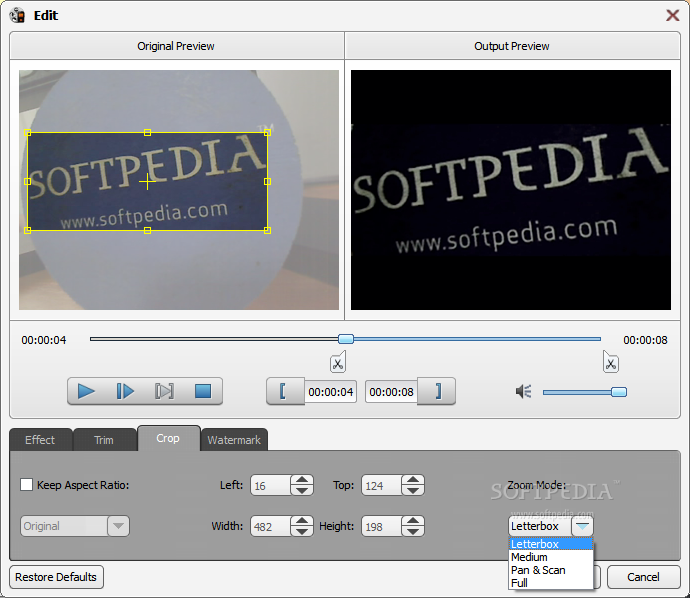Mute audio with the speaker icon

tap(524, 391)
